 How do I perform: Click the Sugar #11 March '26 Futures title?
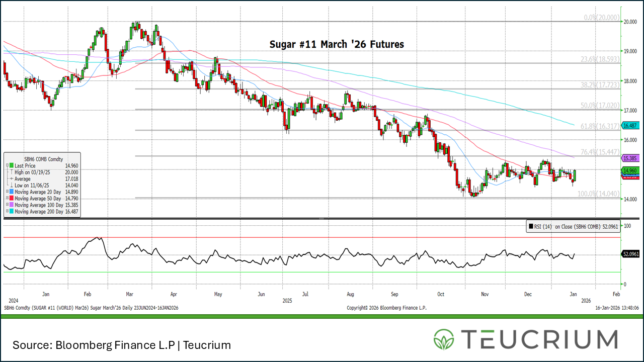point(337,45)
